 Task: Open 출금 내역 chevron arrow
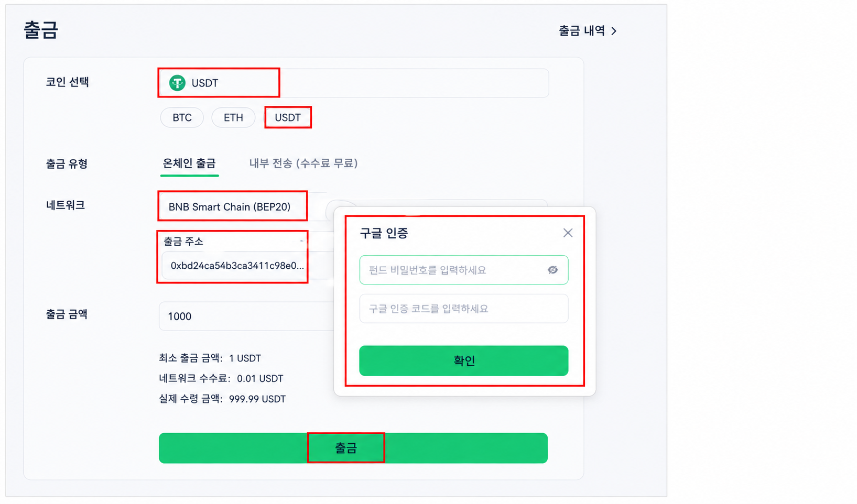[x=614, y=31]
